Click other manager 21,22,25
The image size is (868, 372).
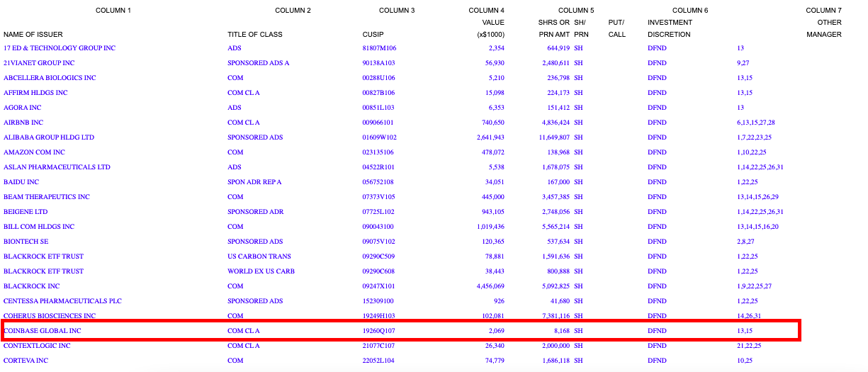tap(749, 346)
